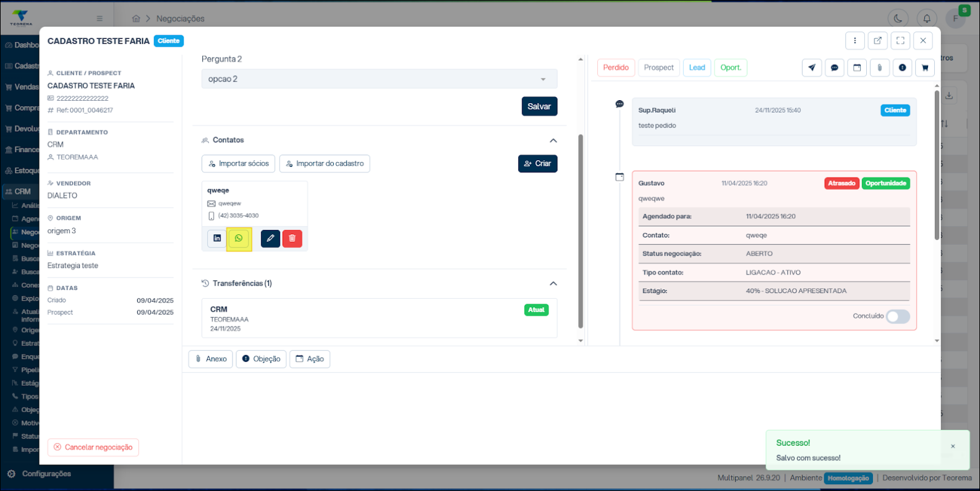
Task: Click the paper plane send icon
Action: [812, 68]
